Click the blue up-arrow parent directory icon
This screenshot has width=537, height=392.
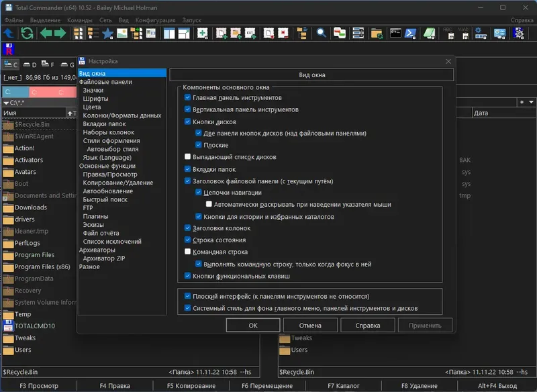pos(9,33)
